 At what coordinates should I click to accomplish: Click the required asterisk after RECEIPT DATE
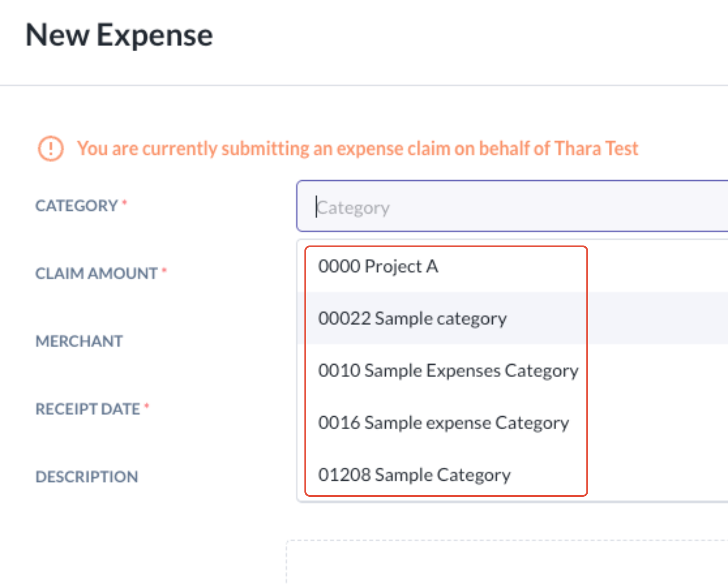coord(147,406)
